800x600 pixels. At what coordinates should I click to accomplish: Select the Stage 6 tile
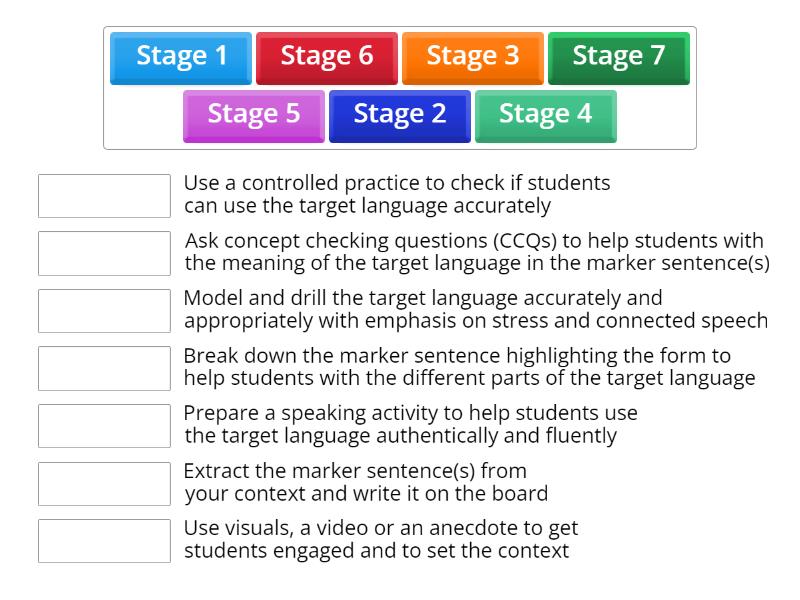(x=326, y=58)
